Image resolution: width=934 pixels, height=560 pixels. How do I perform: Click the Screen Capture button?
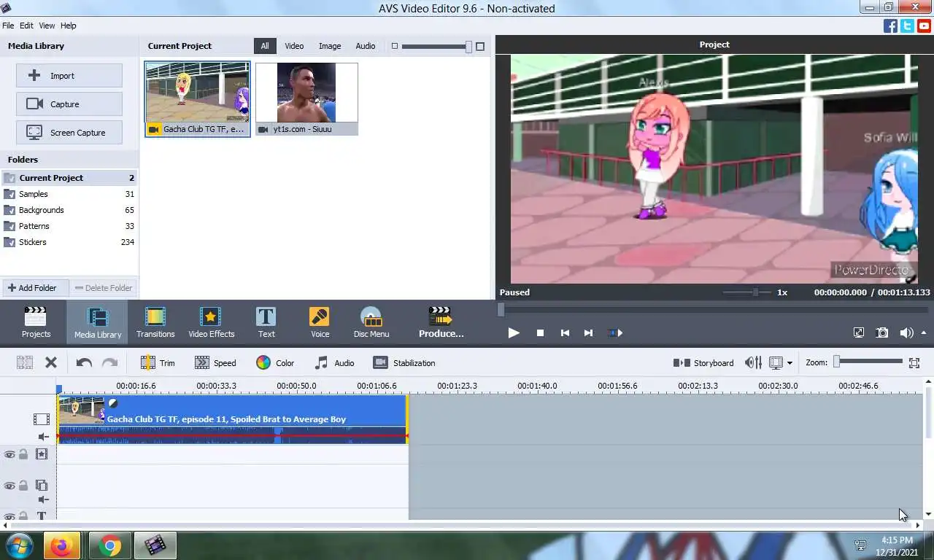tap(69, 133)
